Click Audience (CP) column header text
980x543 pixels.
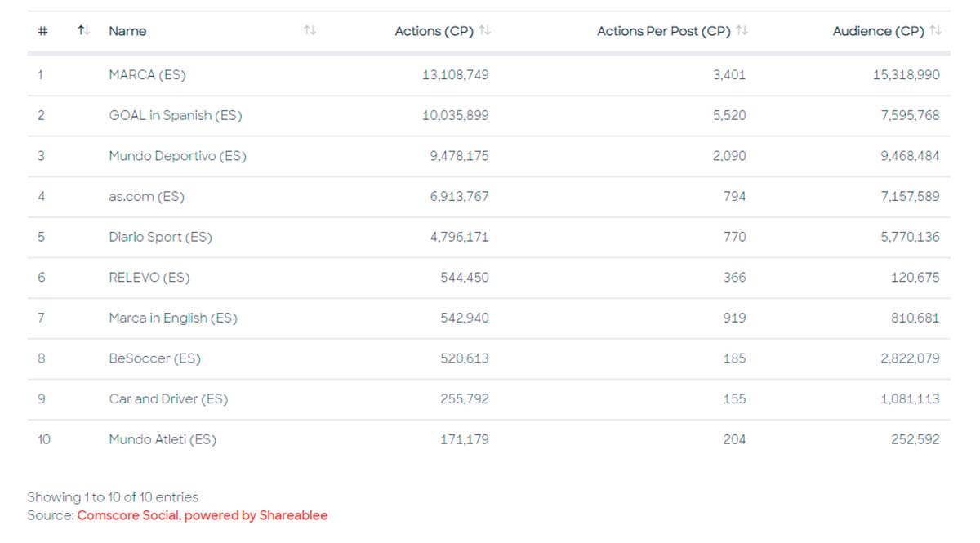[878, 31]
